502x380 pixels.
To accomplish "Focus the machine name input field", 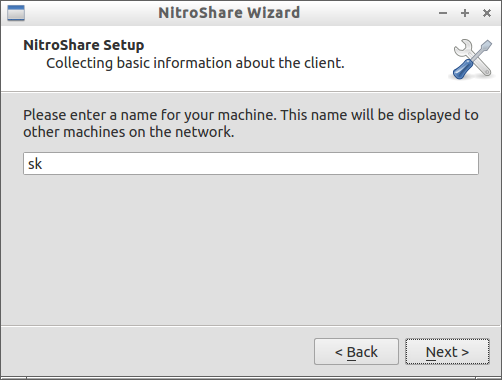I will coord(251,163).
